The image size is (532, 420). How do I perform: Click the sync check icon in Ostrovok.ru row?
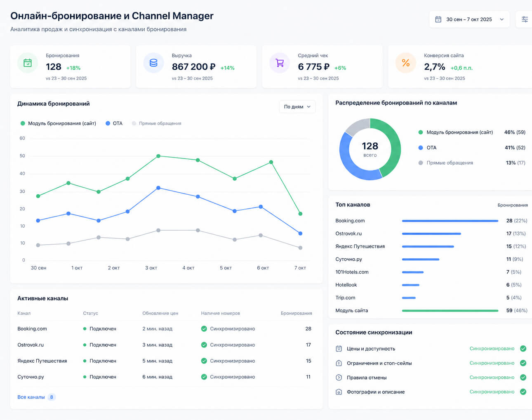(x=204, y=345)
